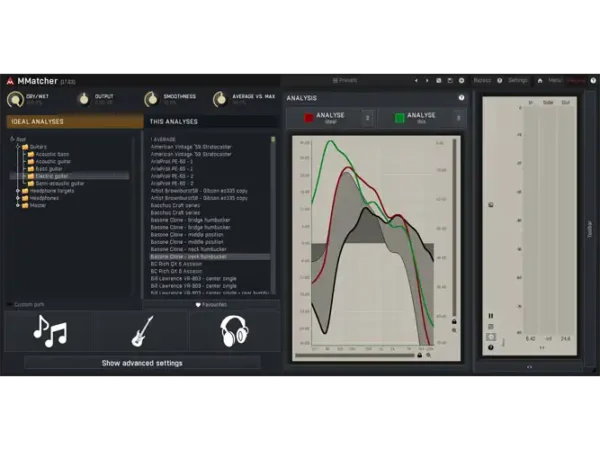Click the Average vs. Max knob
The height and width of the screenshot is (450, 600).
pos(220,99)
